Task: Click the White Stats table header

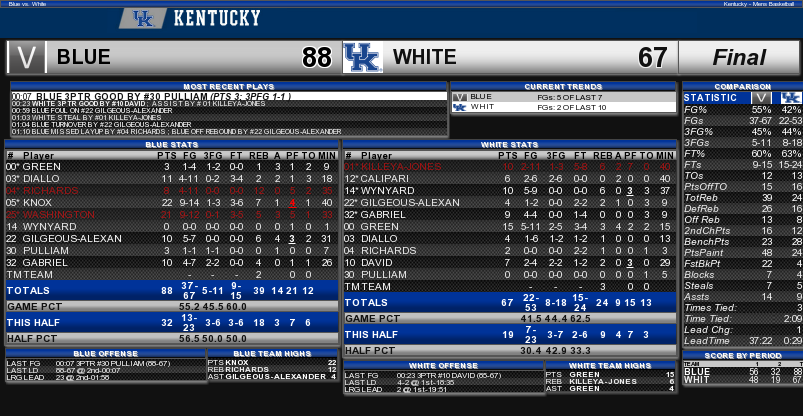Action: [510, 145]
